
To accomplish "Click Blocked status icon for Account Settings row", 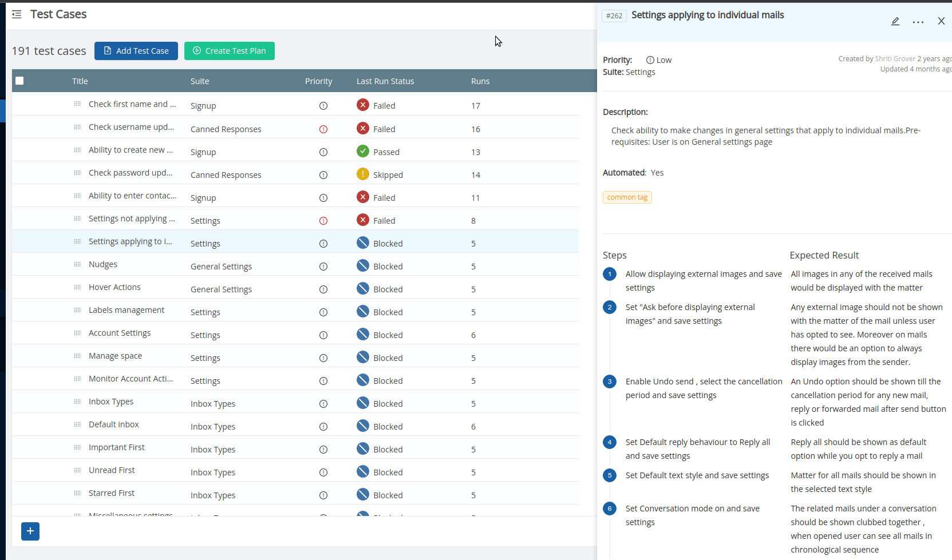I will 363,334.
